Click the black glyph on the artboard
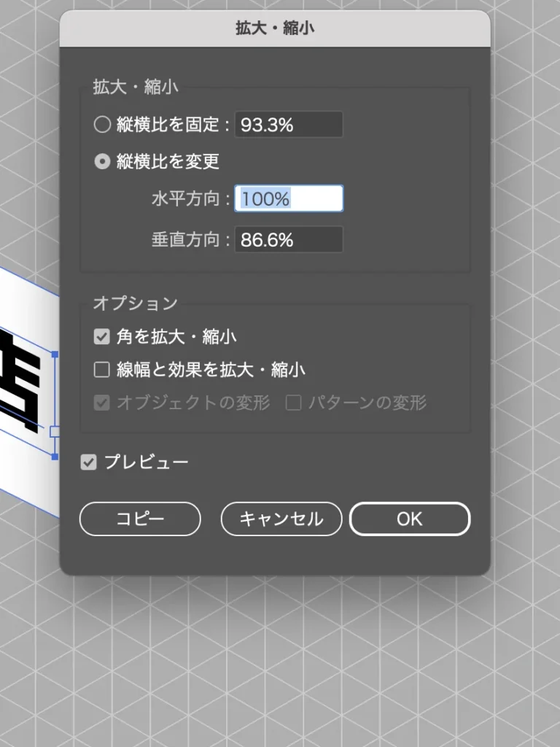560x747 pixels. pyautogui.click(x=19, y=381)
